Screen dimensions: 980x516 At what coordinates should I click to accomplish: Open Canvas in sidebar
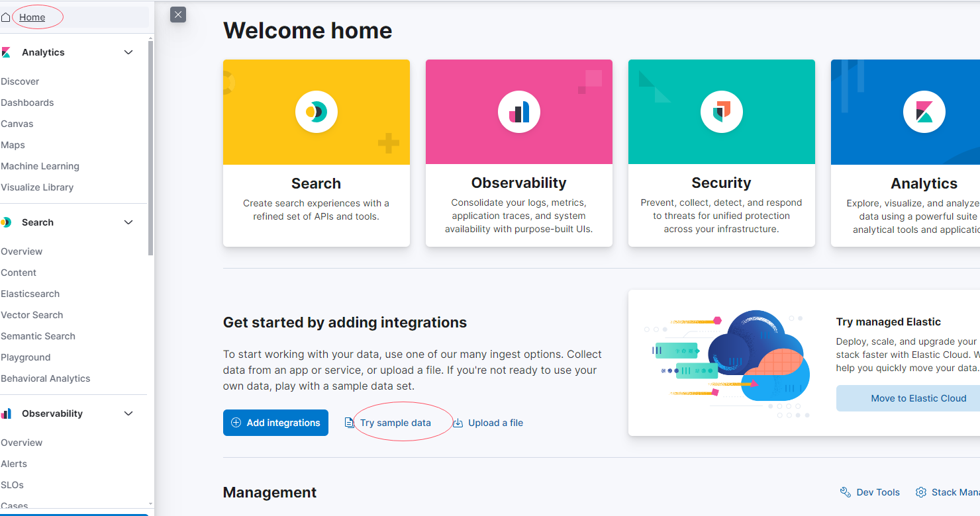(17, 124)
